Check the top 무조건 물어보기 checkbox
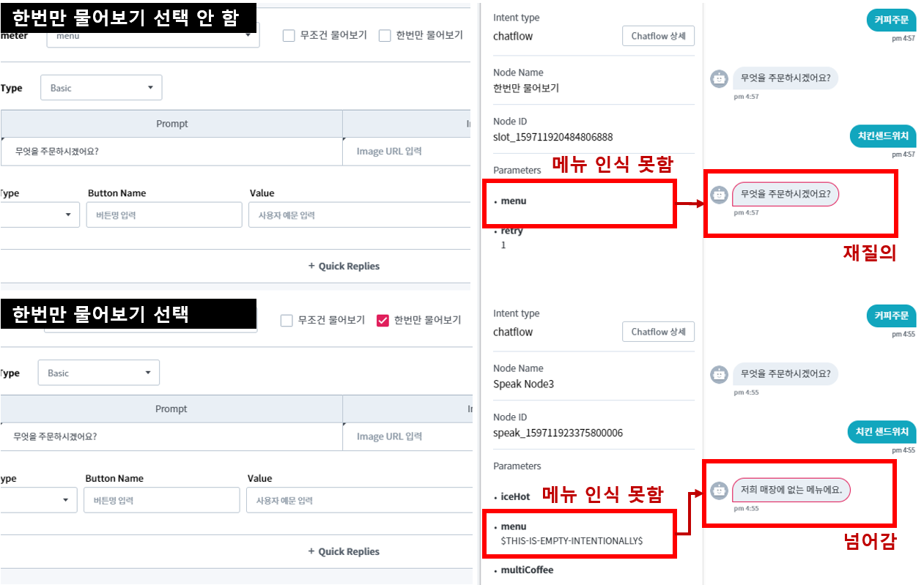The image size is (924, 585). pyautogui.click(x=289, y=35)
